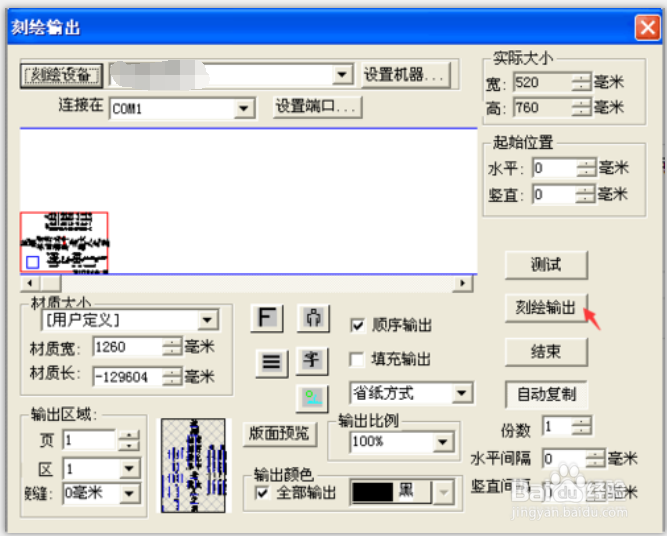Click the 水平间隔 spacing field

click(564, 459)
